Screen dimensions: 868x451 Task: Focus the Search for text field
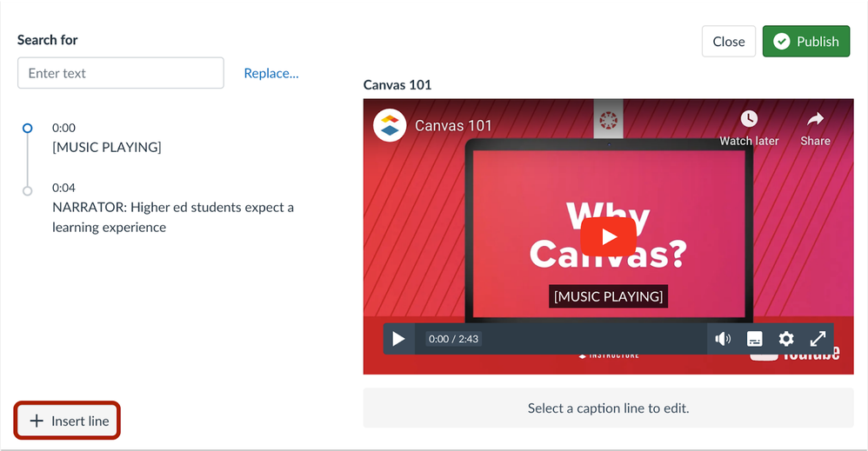[x=121, y=73]
